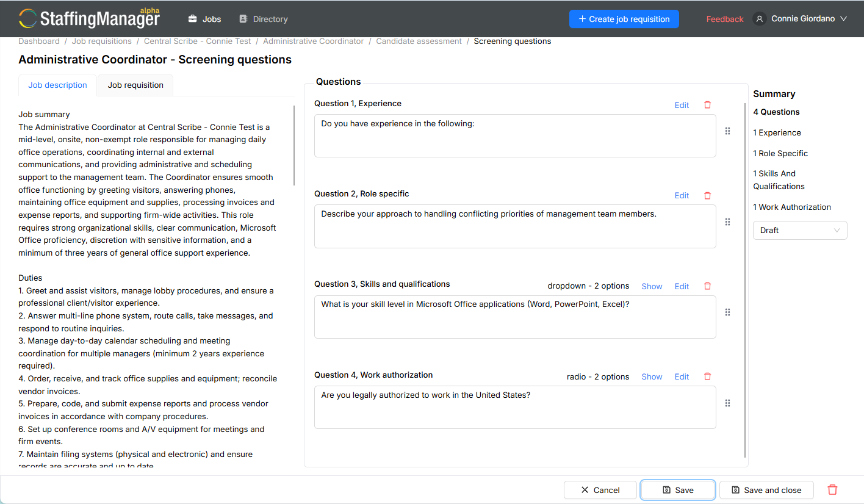864x504 pixels.
Task: Switch to the Job requisition tab
Action: (x=135, y=85)
